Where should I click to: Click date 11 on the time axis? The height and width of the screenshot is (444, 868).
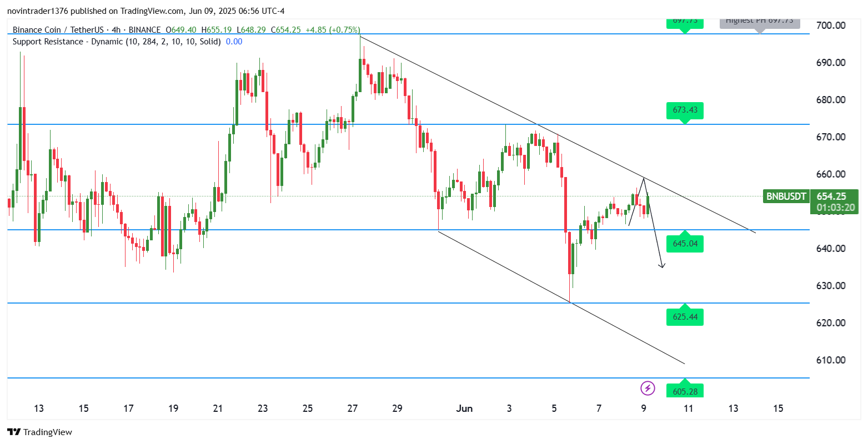(x=689, y=408)
